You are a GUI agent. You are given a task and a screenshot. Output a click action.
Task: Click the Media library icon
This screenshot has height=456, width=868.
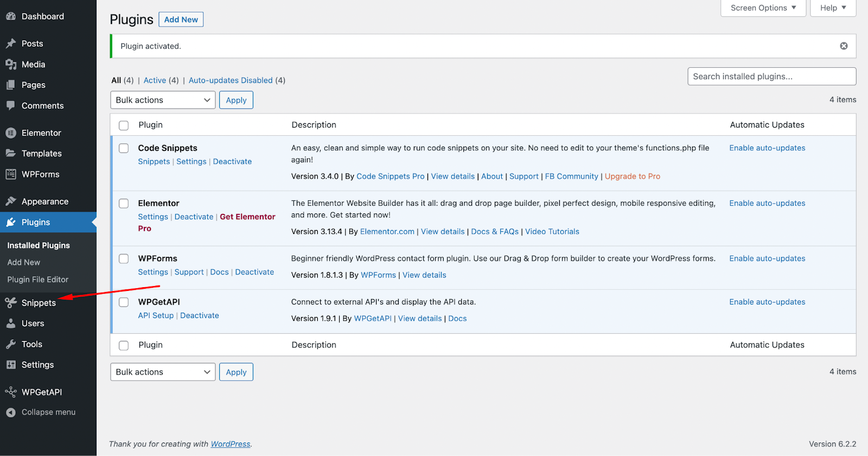tap(11, 64)
